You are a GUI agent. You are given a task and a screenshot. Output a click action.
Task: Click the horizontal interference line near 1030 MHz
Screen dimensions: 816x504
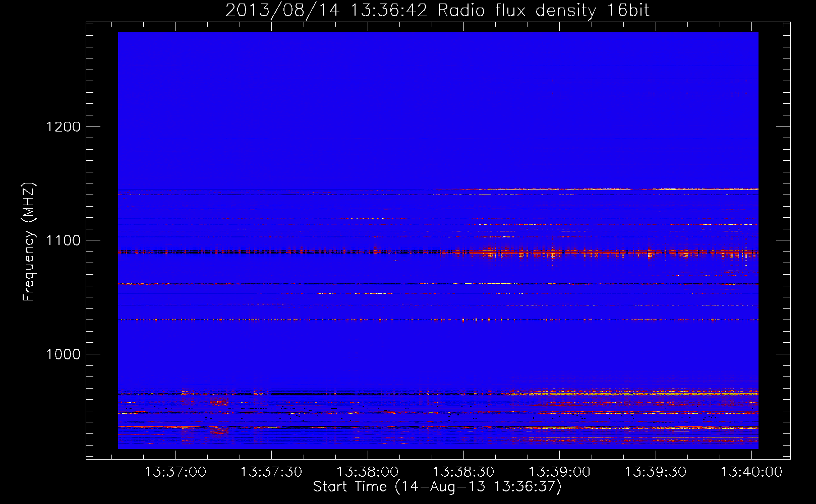pos(438,320)
